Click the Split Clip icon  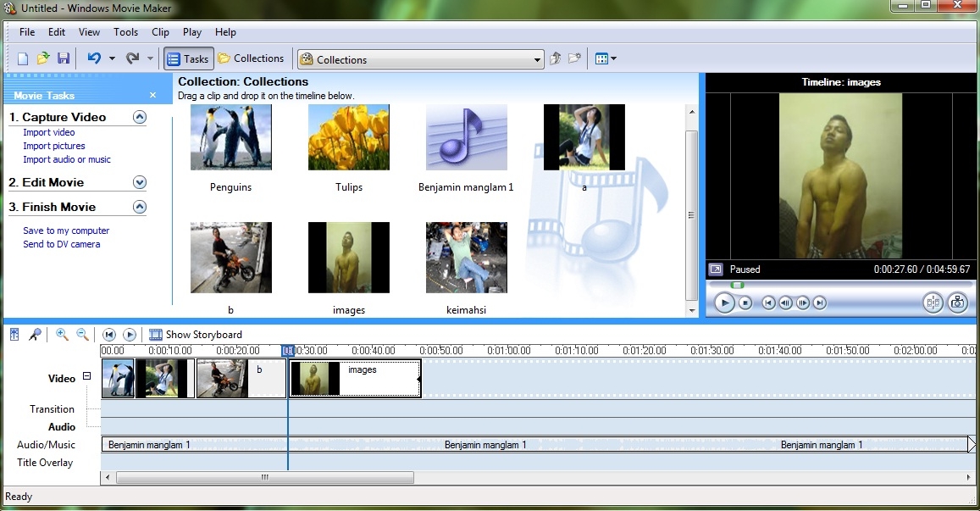click(933, 303)
